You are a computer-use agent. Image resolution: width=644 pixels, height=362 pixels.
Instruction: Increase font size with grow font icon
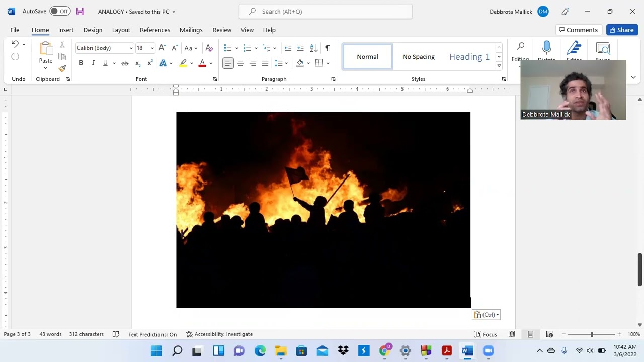tap(162, 48)
